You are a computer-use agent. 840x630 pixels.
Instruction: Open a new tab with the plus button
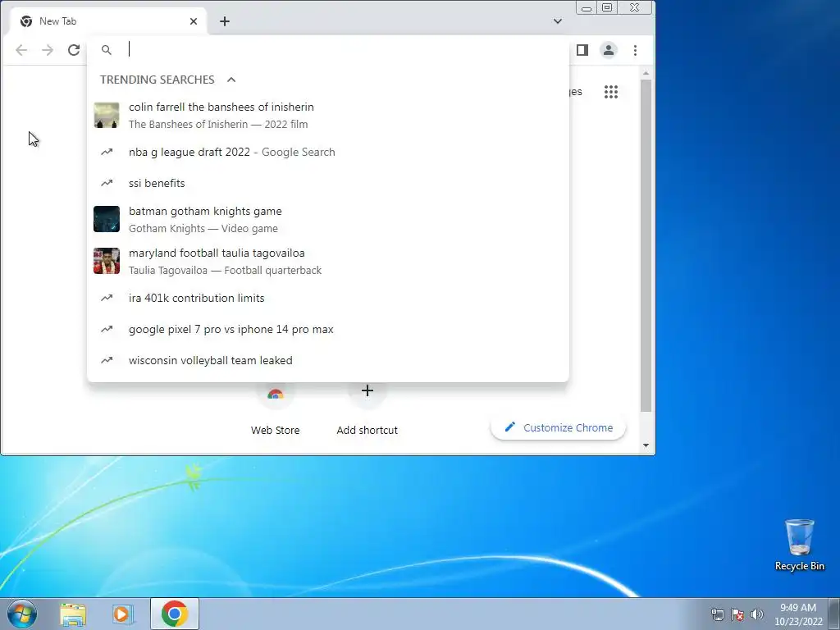[225, 21]
